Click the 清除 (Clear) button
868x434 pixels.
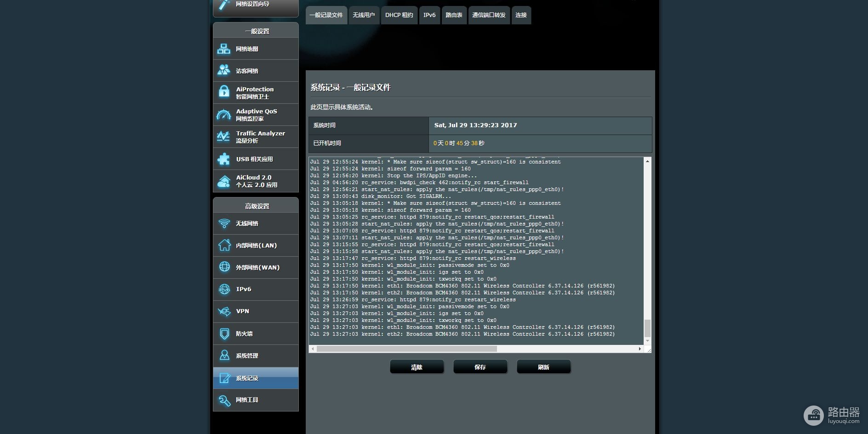417,367
